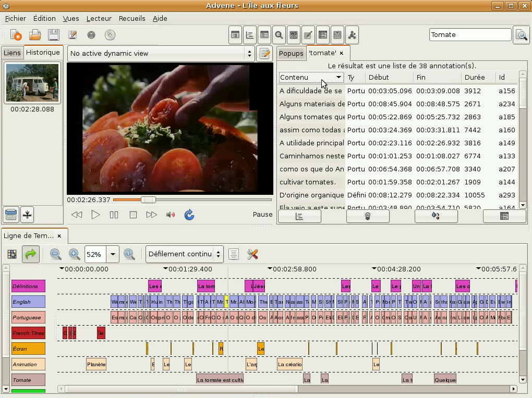Click the edit dynamic view icon
The height and width of the screenshot is (398, 532).
pos(265,53)
